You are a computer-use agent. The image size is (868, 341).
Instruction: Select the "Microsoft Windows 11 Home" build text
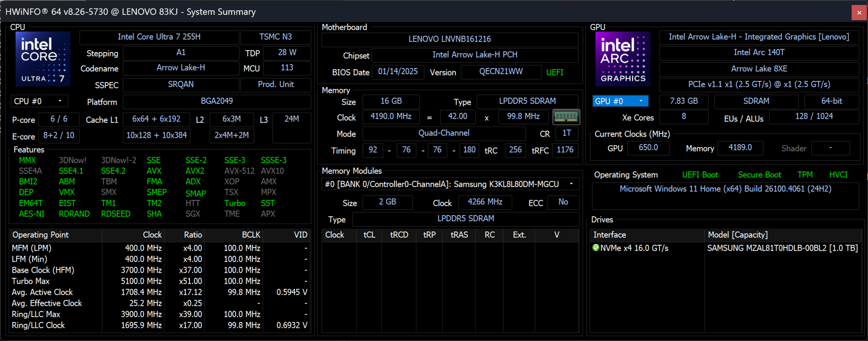pos(726,189)
